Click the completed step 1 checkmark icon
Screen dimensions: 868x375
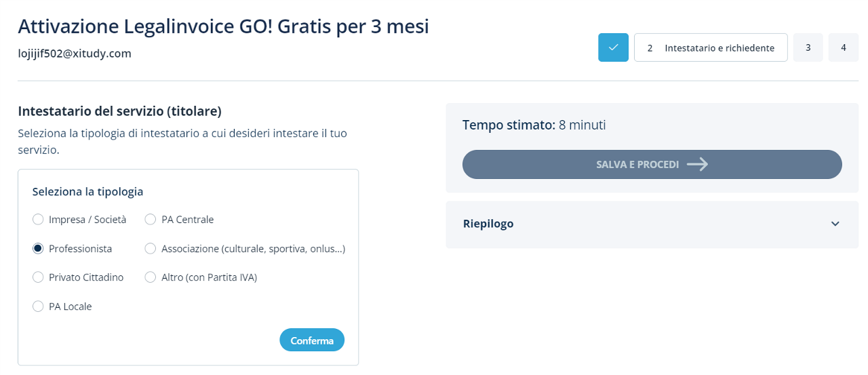pyautogui.click(x=613, y=47)
